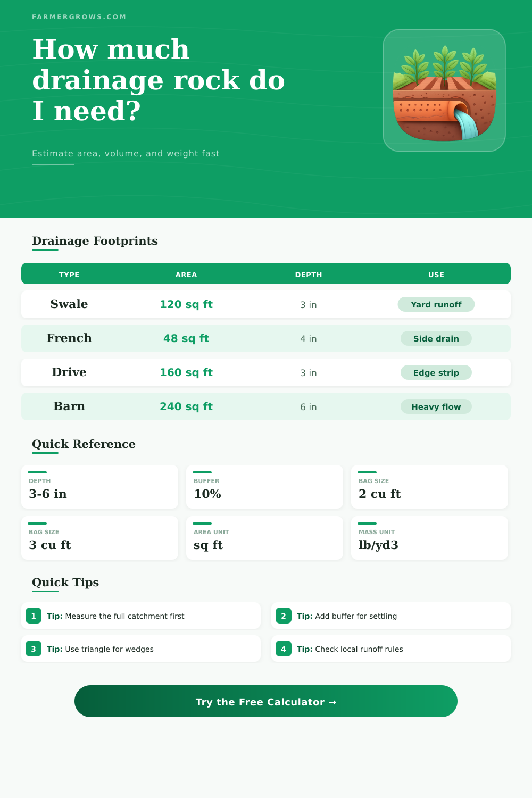The image size is (532, 798).
Task: Open the FARMERGROWS.COM site link
Action: [x=79, y=17]
